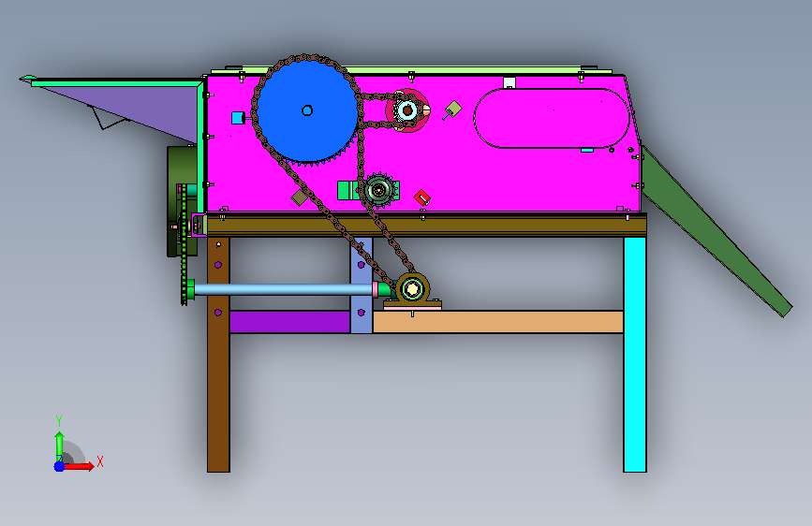Click the brown diamond tag under blue sprocket
This screenshot has width=812, height=526.
pos(300,197)
